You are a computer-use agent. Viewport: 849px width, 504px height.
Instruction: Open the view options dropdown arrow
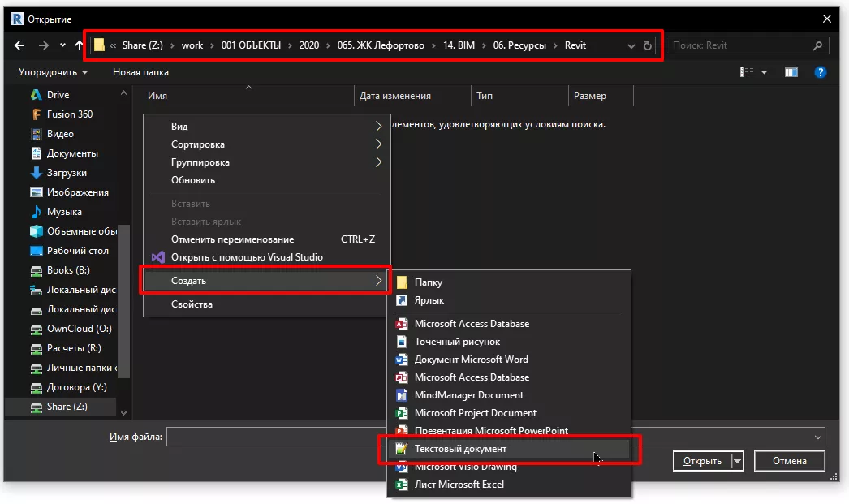point(765,72)
